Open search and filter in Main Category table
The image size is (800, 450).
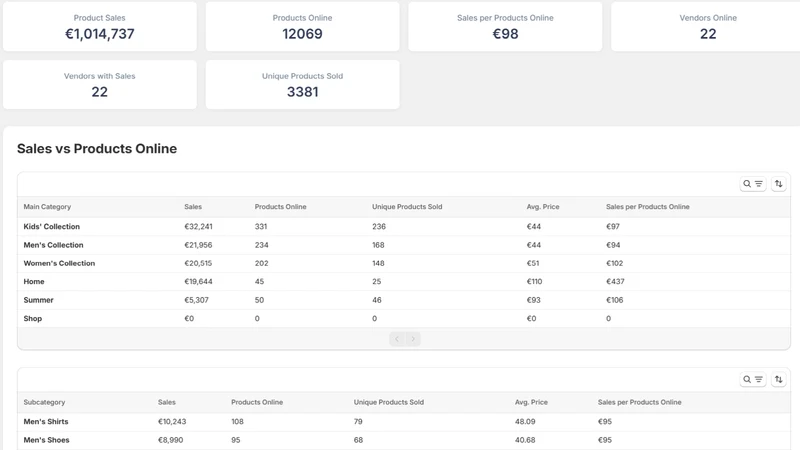coord(753,184)
